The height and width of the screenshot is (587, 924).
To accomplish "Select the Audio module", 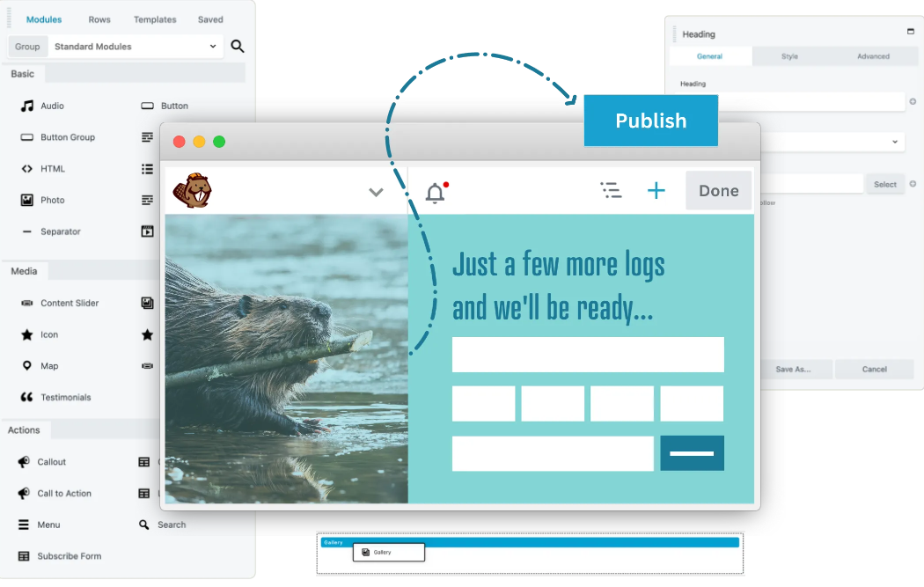I will pos(42,106).
